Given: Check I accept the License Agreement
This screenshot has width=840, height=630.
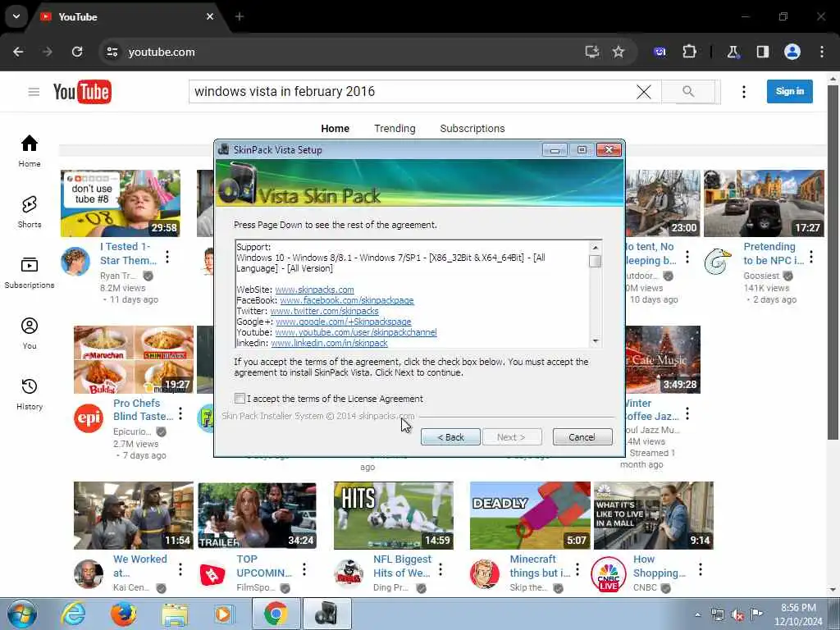Looking at the screenshot, I should 240,399.
